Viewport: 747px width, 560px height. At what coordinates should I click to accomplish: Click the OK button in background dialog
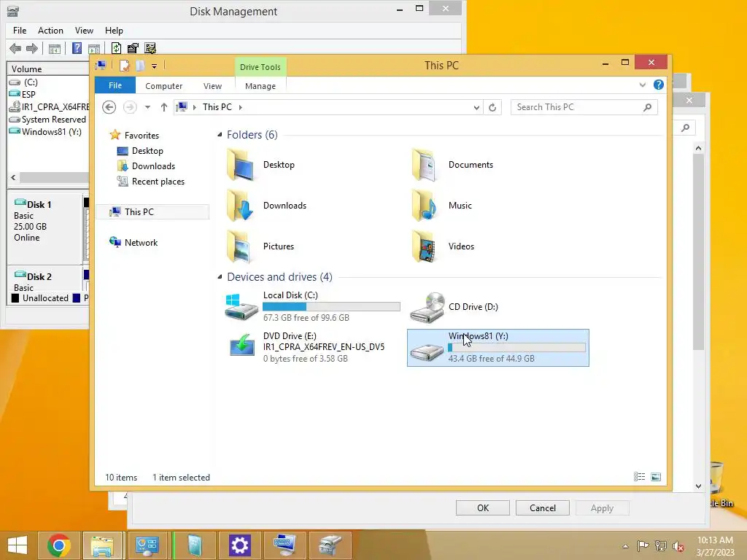tap(483, 508)
